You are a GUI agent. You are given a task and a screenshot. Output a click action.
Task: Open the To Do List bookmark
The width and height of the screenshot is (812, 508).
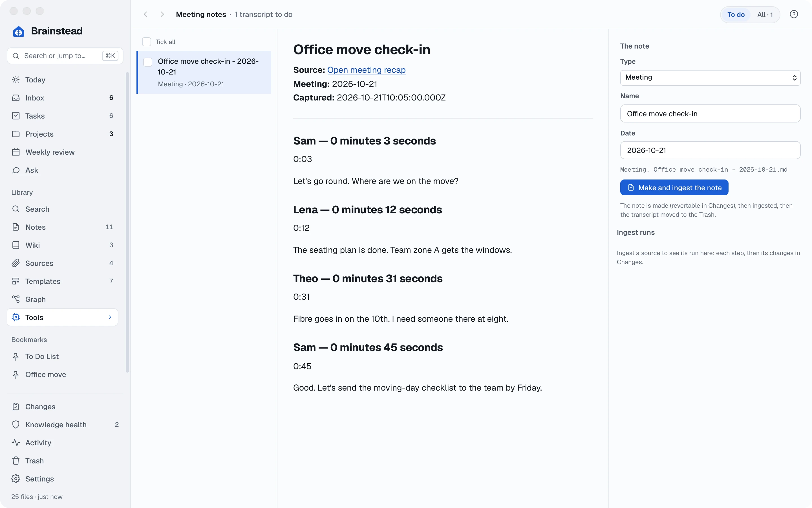pos(62,356)
